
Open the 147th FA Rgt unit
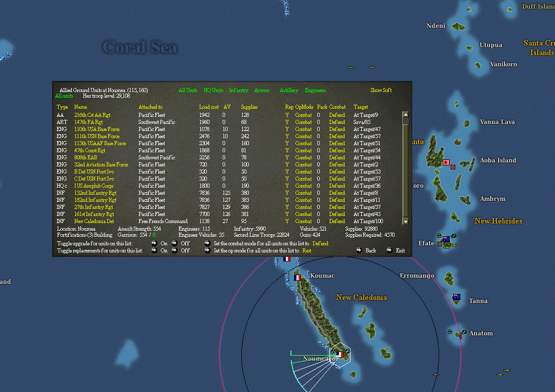point(88,122)
